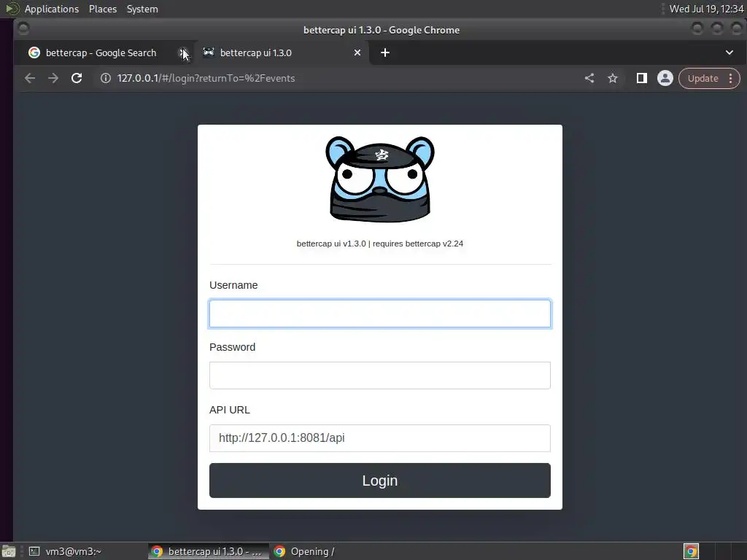
Task: Bookmark this page with the star icon
Action: click(613, 78)
